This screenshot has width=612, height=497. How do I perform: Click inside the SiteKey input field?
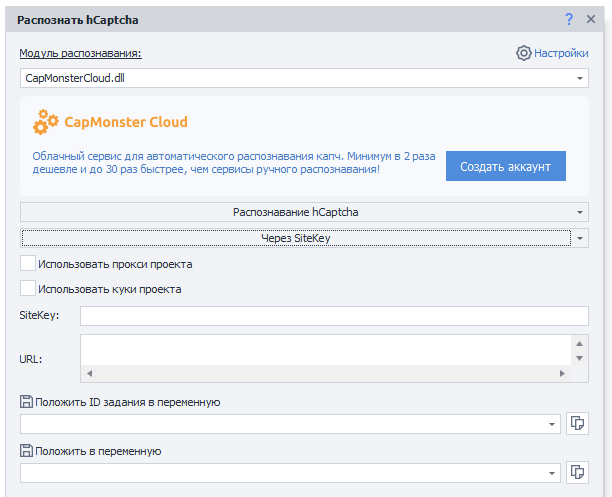(333, 316)
